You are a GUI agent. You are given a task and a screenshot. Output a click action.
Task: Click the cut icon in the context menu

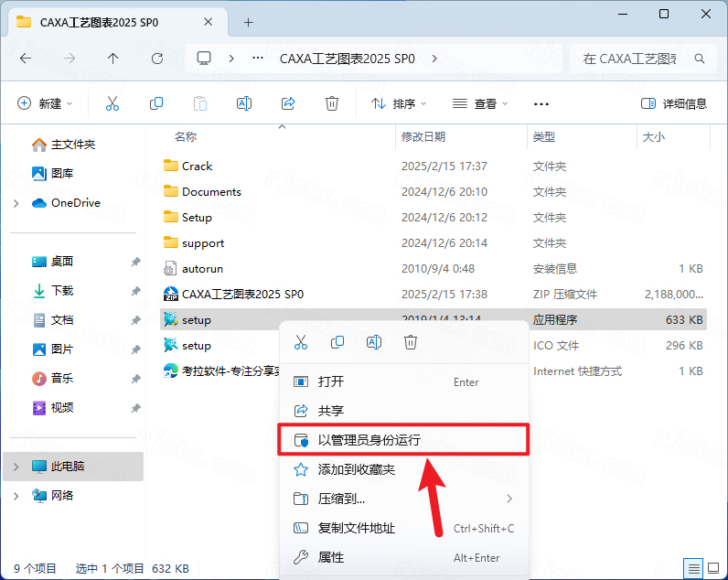(301, 342)
